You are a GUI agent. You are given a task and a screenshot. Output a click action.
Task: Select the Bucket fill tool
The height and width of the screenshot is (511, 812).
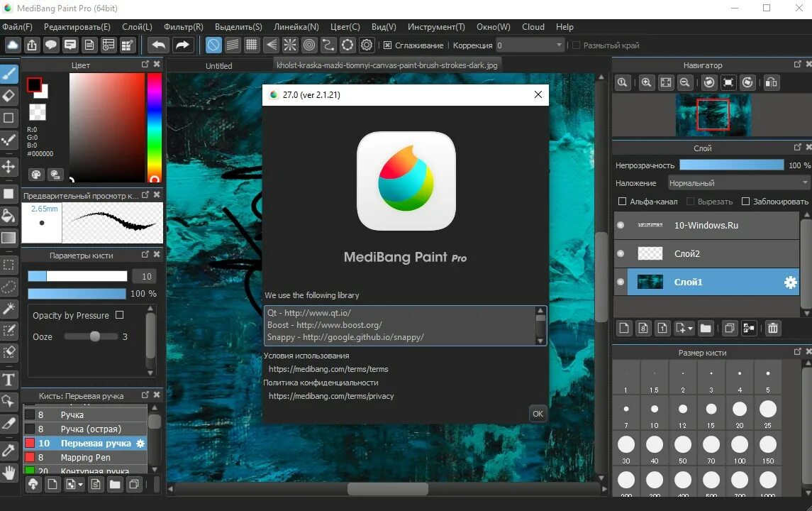click(x=9, y=216)
